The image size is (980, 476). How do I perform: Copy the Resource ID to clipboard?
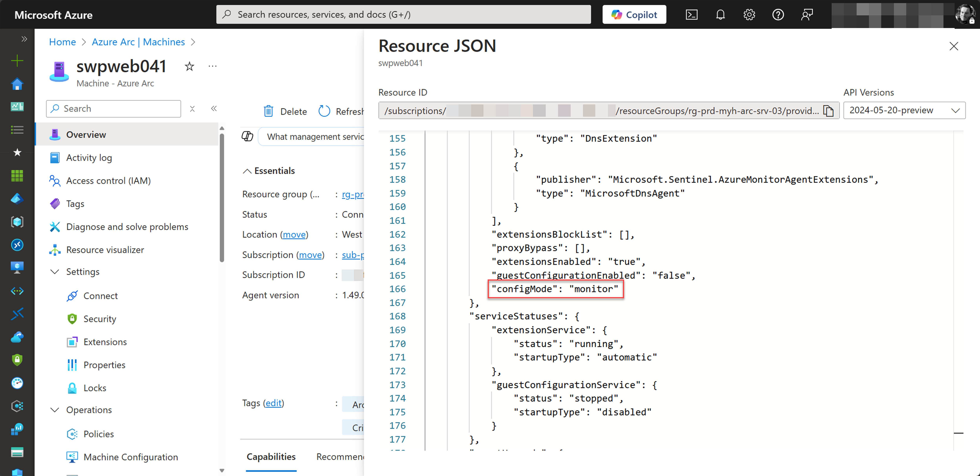point(829,111)
